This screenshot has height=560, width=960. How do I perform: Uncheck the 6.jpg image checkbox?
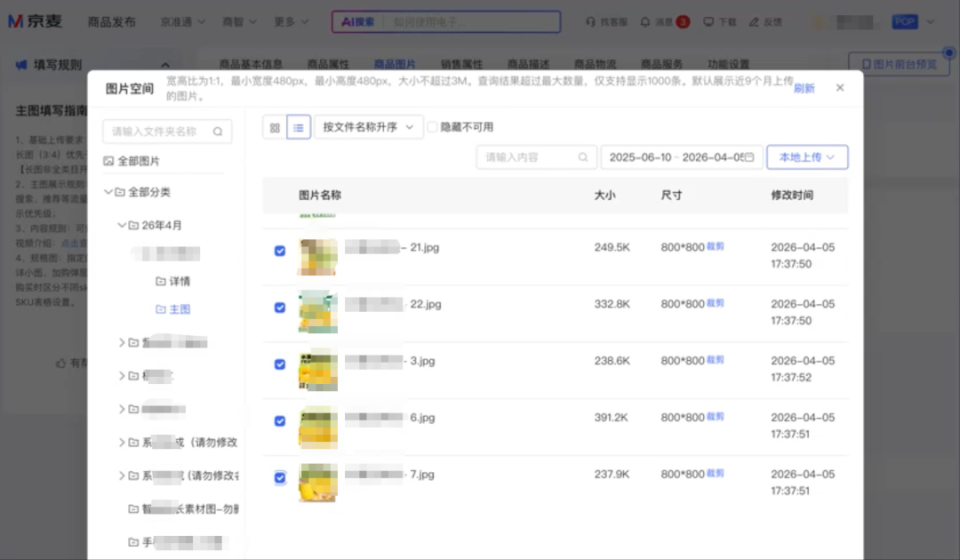280,421
